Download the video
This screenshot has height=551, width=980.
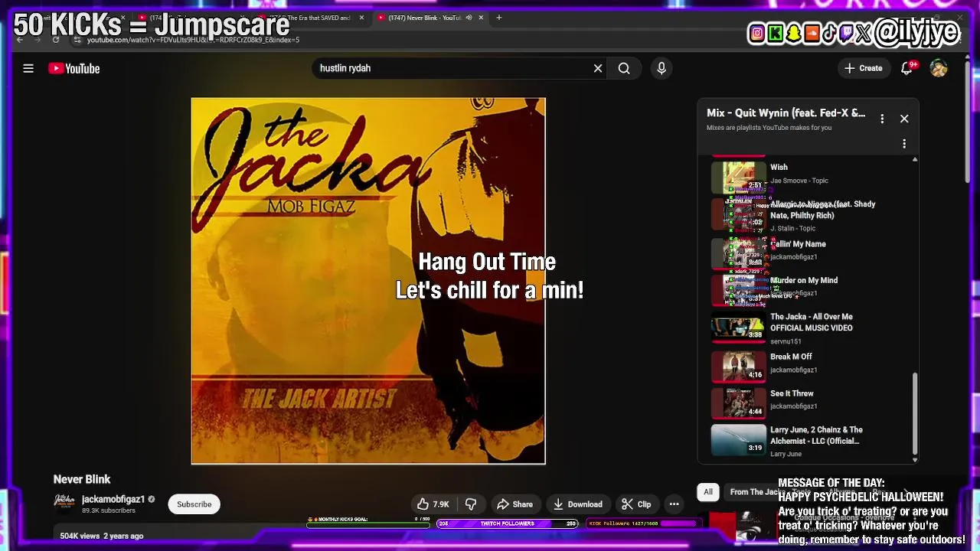click(578, 504)
